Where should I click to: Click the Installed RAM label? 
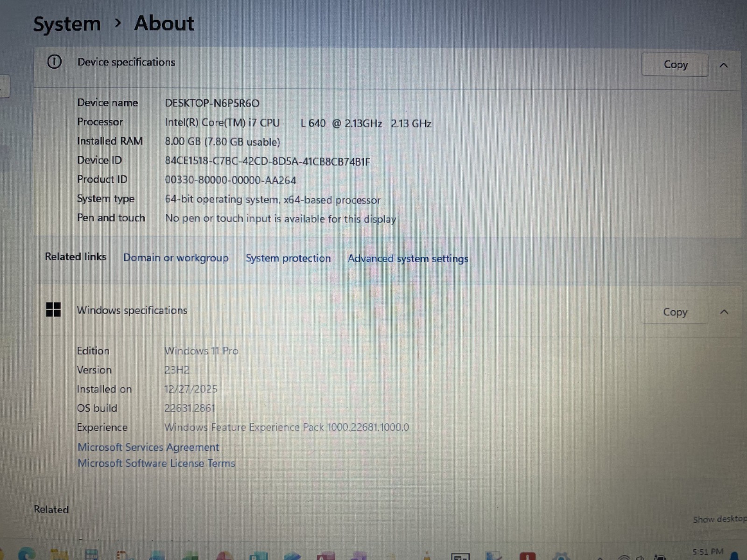(110, 141)
